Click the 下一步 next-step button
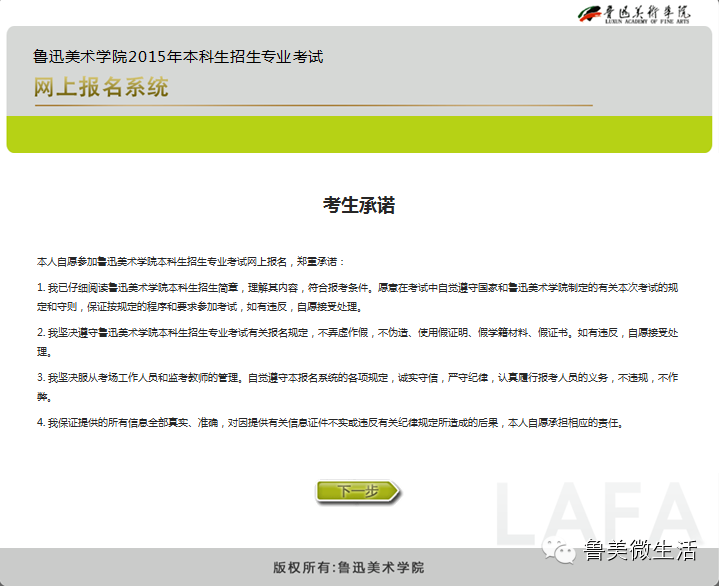Viewport: 719px width, 586px height. pyautogui.click(x=358, y=492)
